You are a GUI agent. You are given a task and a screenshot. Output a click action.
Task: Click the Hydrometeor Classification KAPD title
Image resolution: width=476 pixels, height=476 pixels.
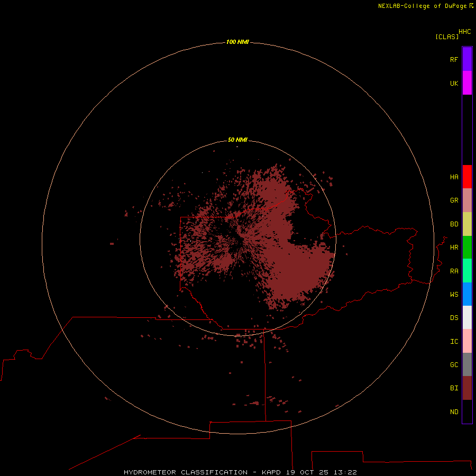[240, 472]
